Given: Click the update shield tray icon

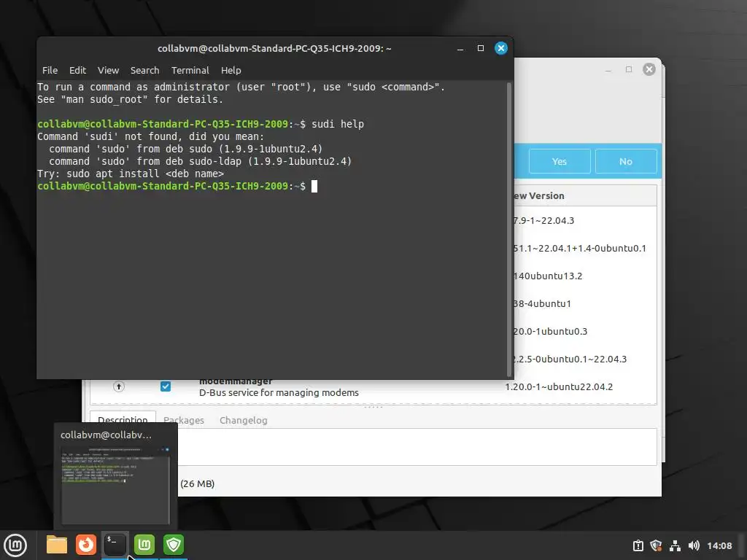Looking at the screenshot, I should 656,545.
